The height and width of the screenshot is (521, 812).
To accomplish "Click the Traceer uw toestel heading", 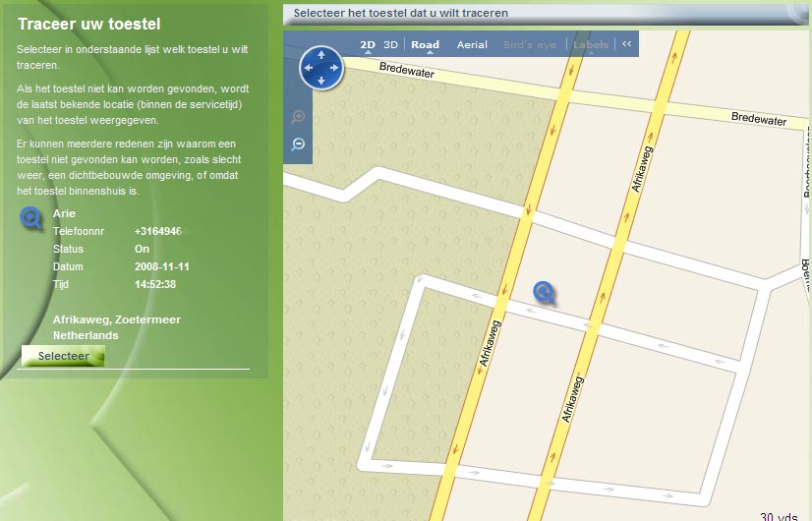I will 89,24.
